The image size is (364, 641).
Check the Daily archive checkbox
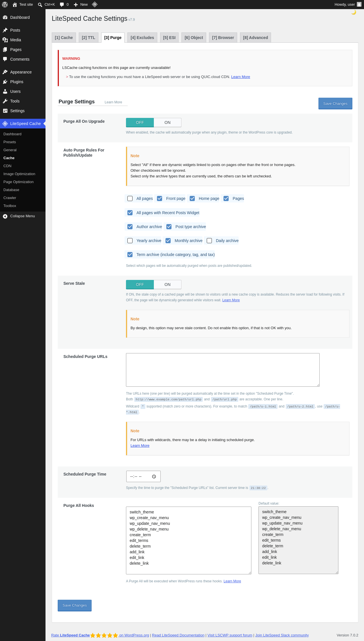[x=209, y=241]
